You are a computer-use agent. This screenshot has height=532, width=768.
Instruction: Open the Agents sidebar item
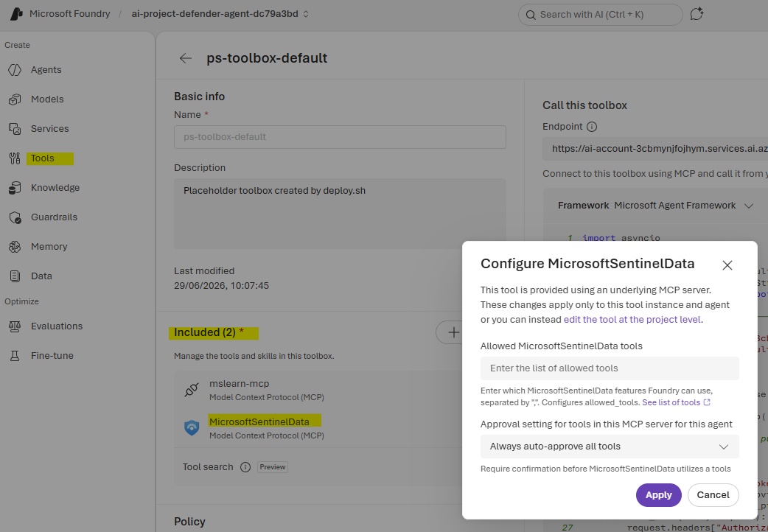(46, 69)
